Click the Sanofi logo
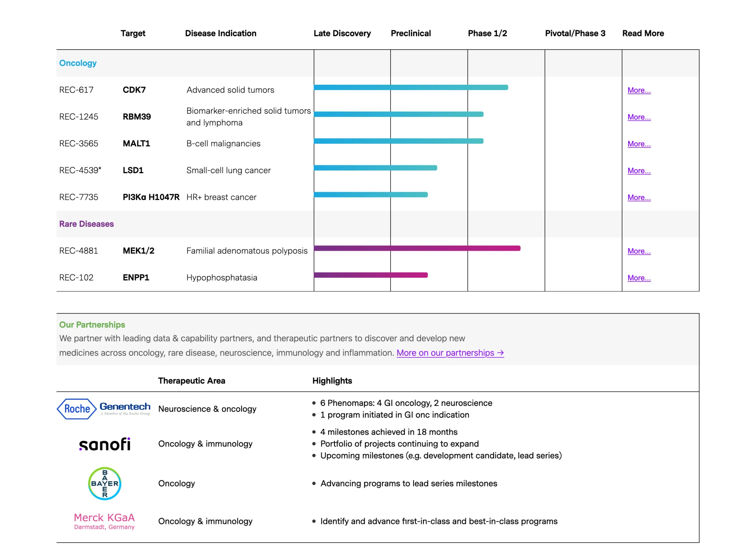 (x=105, y=444)
